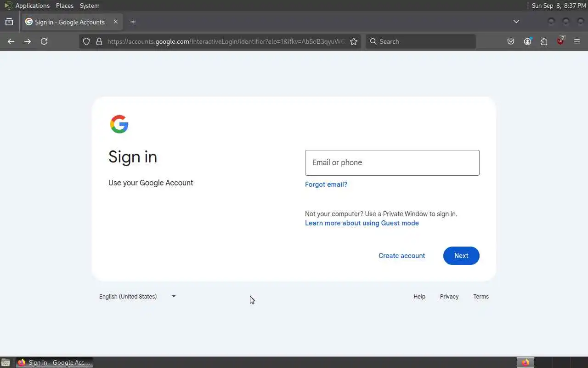Screen dimensions: 588x368
Task: Expand the list all tabs chevron
Action: (x=516, y=22)
